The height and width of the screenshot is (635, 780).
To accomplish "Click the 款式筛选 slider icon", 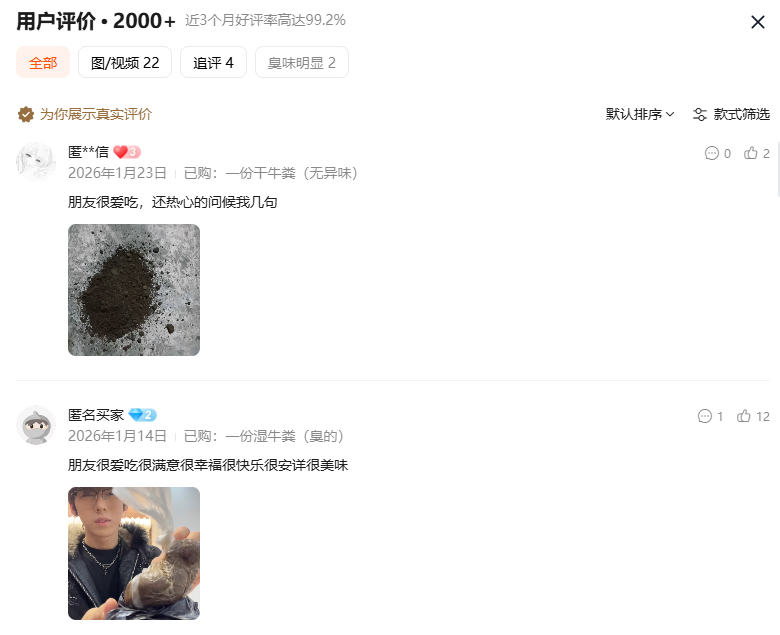I will pos(699,114).
